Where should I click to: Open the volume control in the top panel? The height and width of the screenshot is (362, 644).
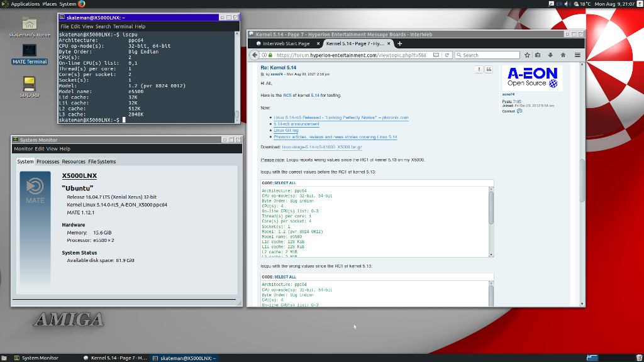coord(567,4)
